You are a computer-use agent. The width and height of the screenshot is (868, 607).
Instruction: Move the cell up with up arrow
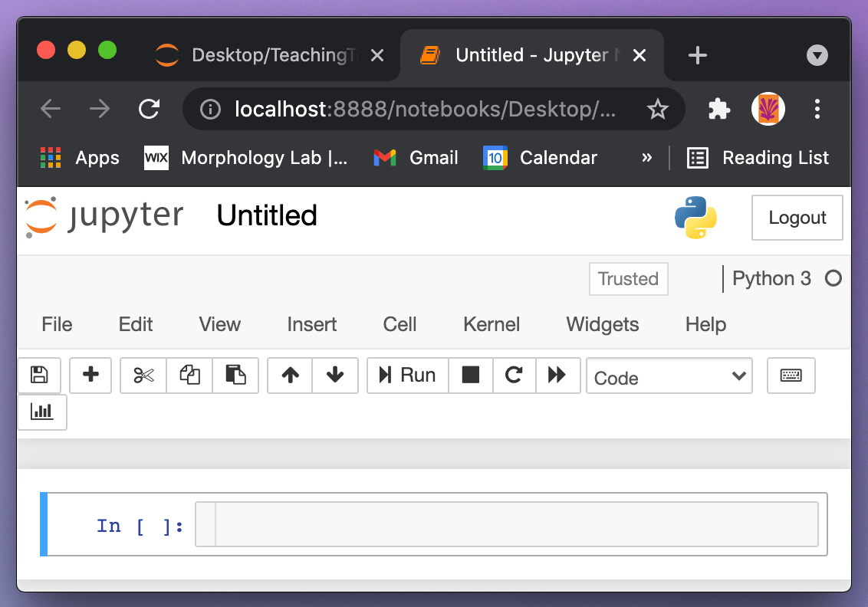pos(289,376)
